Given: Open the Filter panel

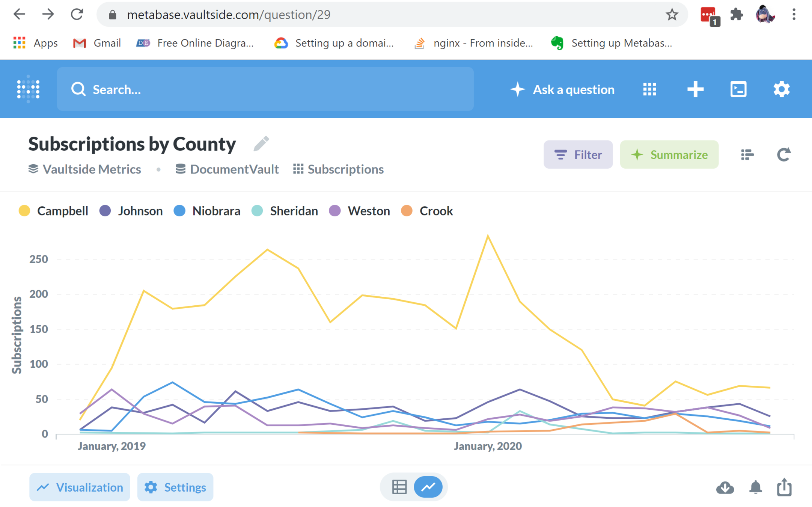Looking at the screenshot, I should (578, 154).
